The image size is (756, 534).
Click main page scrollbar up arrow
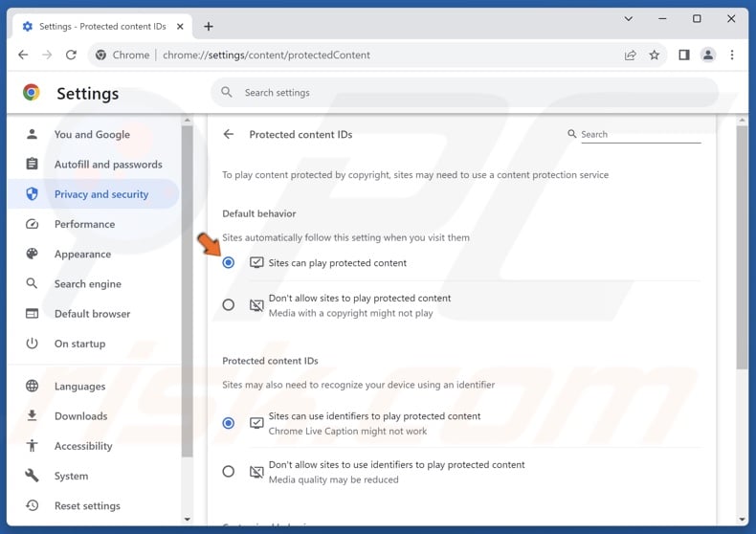click(x=742, y=120)
